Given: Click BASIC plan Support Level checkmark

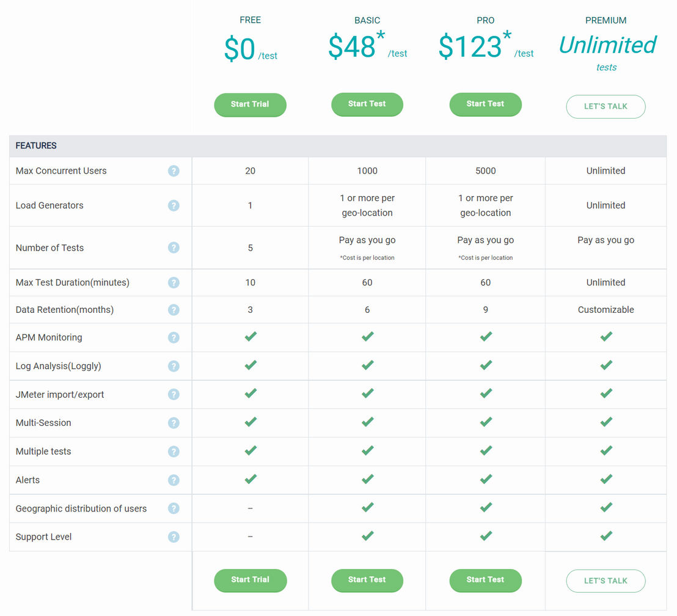Looking at the screenshot, I should coord(367,536).
